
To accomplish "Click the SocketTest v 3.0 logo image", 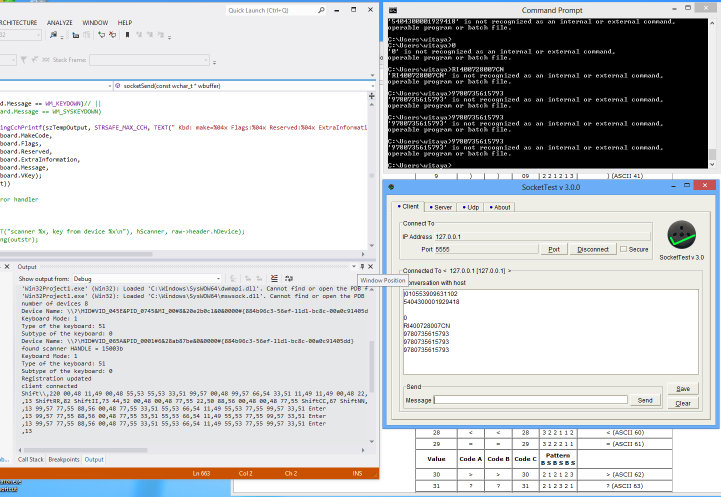I will tap(681, 234).
